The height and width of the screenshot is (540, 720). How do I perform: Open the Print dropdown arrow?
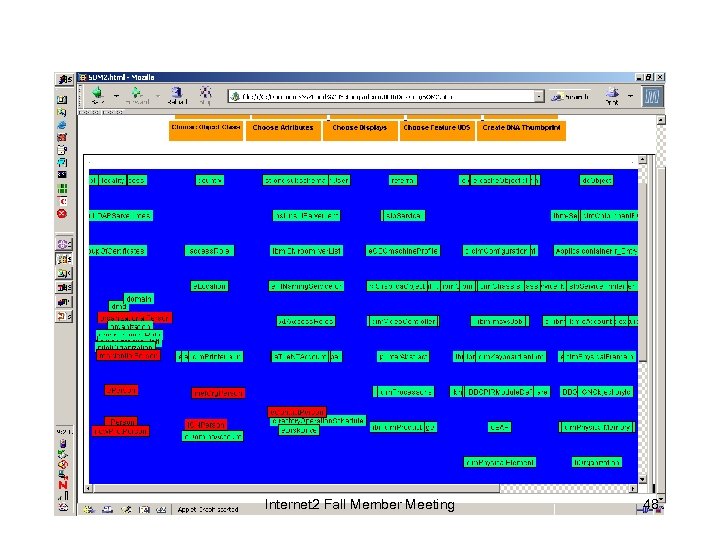pos(630,96)
